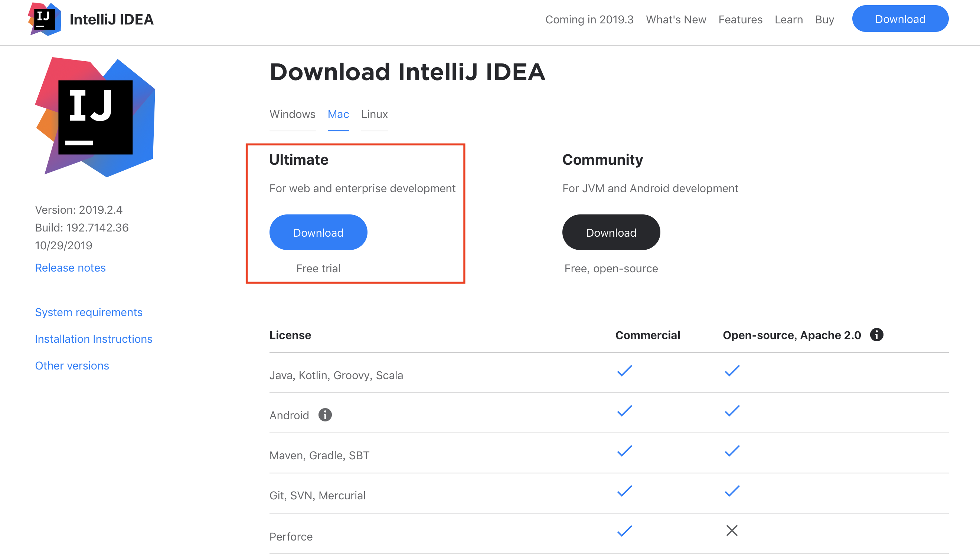Open Coming in 2019.3 menu item
This screenshot has width=980, height=555.
click(x=589, y=19)
